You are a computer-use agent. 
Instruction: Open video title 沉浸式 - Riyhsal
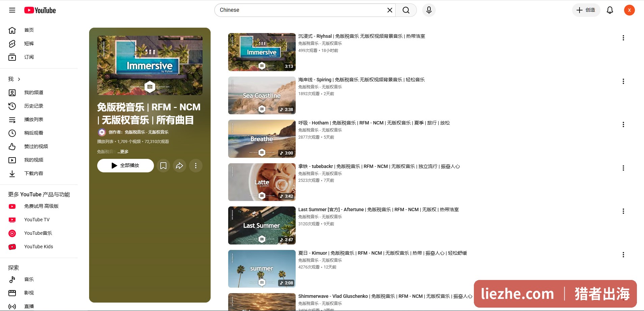click(x=361, y=36)
